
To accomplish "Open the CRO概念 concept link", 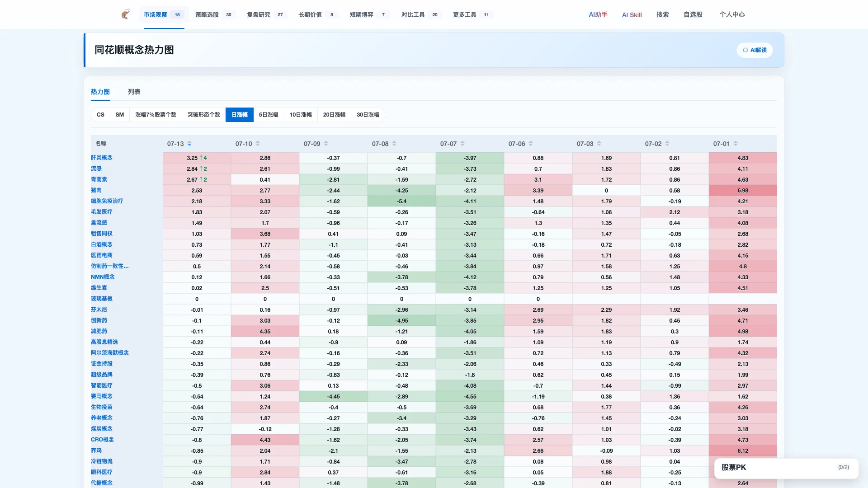I will click(103, 440).
